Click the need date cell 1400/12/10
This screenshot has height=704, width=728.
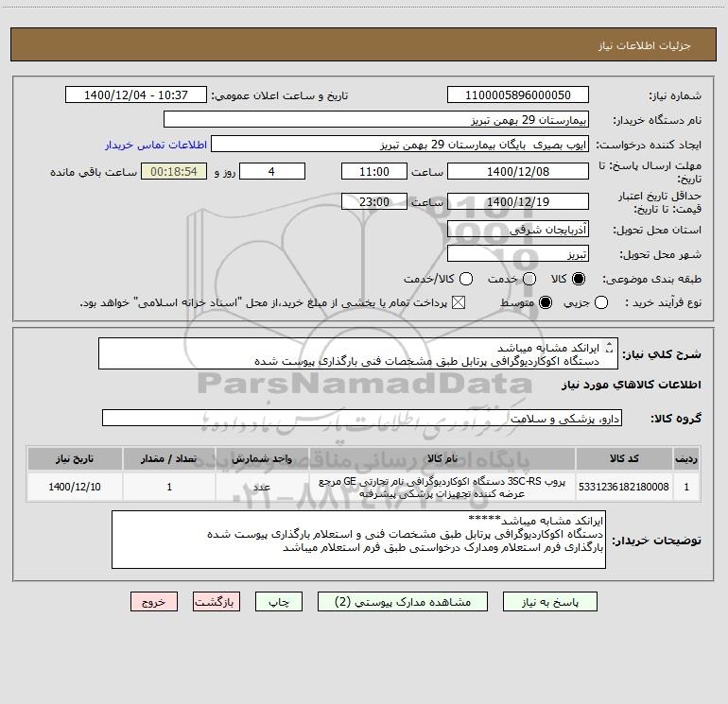click(x=75, y=487)
